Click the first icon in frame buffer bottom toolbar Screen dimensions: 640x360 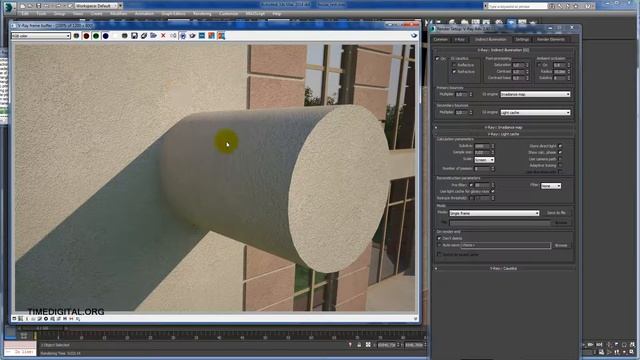coord(14,318)
